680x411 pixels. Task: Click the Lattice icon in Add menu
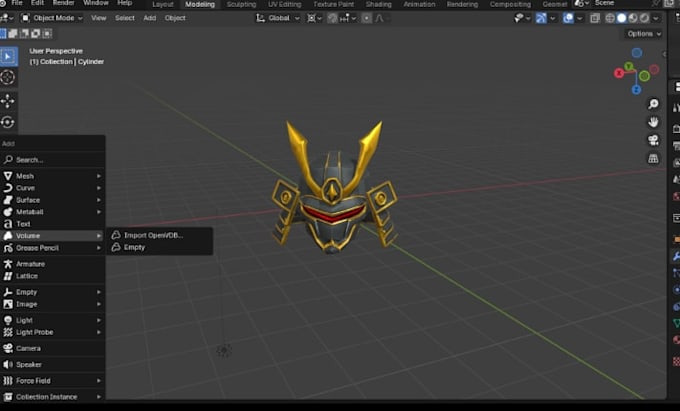(x=8, y=276)
